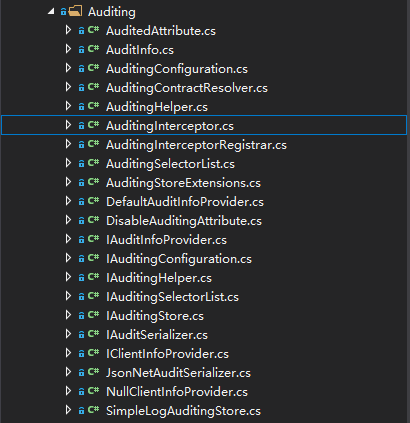Viewport: 410px width, 423px height.
Task: Click the C# file icon of JsonNetAuditSerializer.cs
Action: pyautogui.click(x=94, y=372)
